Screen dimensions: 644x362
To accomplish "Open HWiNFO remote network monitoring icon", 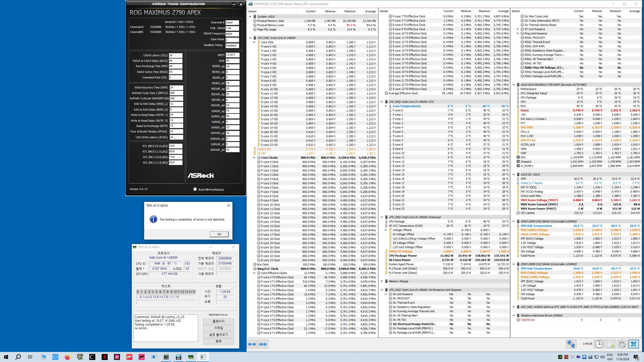I will pyautogui.click(x=571, y=344).
